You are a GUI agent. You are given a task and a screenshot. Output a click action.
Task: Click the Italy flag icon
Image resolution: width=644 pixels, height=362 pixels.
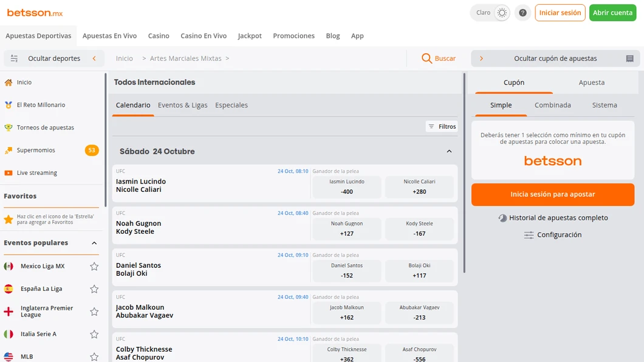pyautogui.click(x=9, y=334)
